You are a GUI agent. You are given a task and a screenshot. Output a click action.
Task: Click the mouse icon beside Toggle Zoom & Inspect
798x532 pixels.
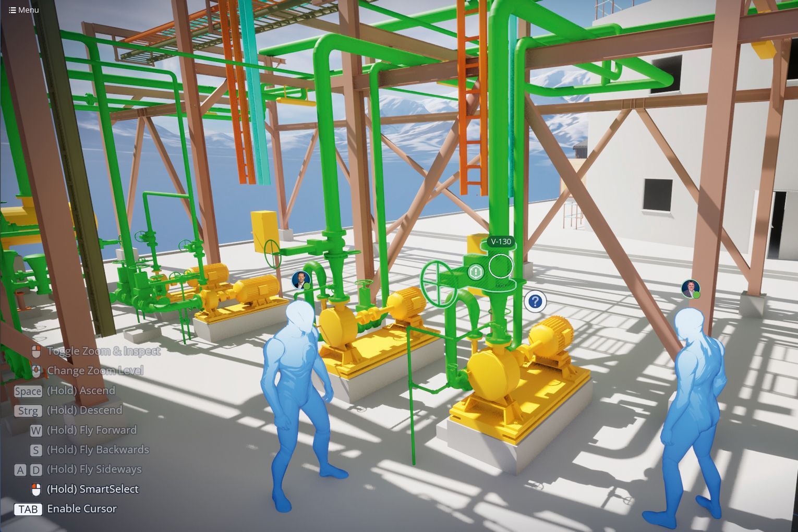point(36,352)
